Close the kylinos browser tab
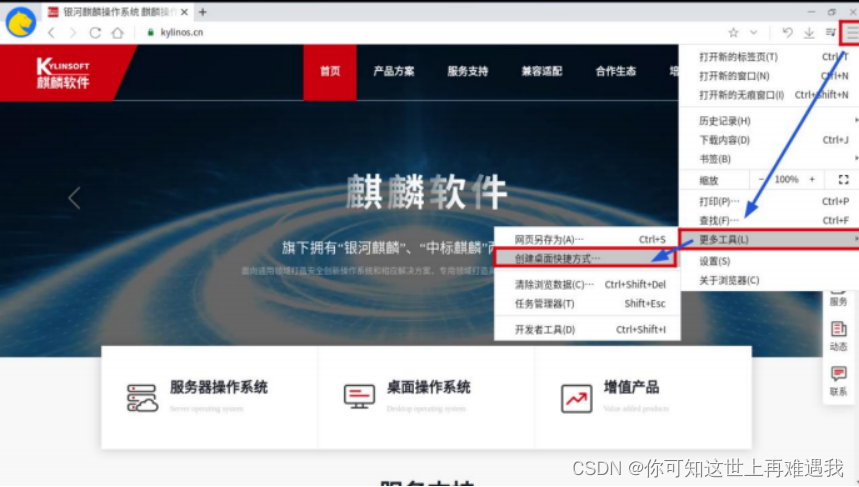The image size is (859, 487). [x=184, y=12]
